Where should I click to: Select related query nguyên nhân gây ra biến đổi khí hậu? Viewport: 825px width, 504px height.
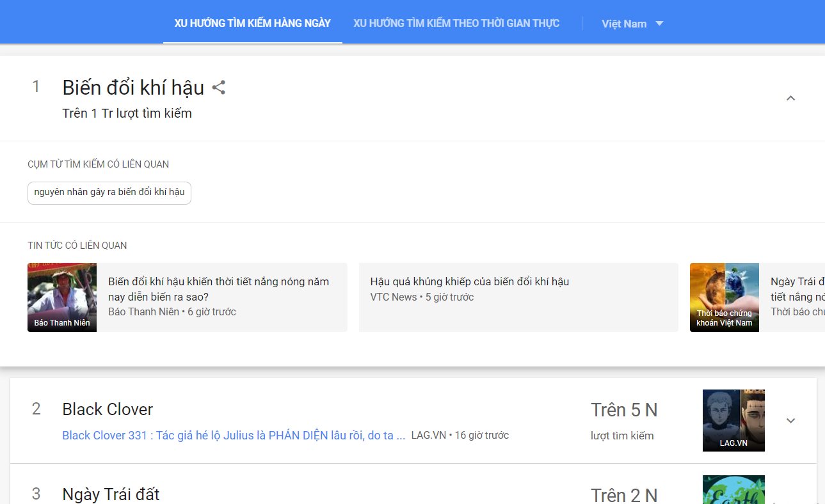point(109,193)
